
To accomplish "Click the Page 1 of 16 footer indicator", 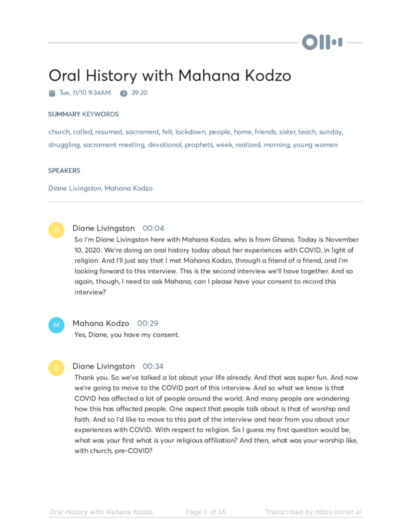I will click(x=205, y=512).
